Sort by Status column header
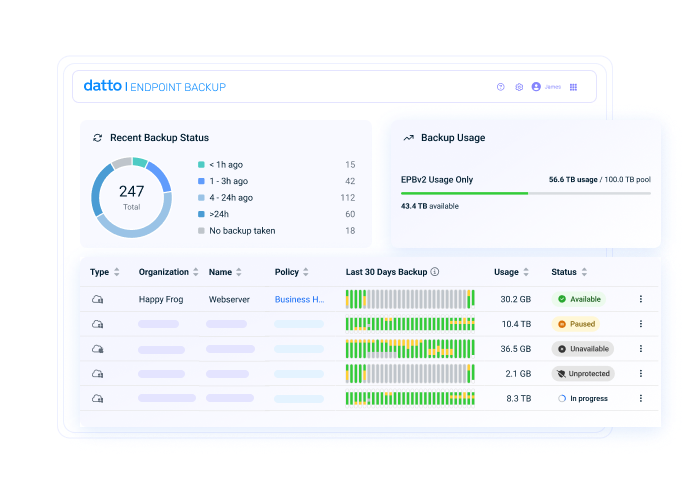 tap(584, 272)
